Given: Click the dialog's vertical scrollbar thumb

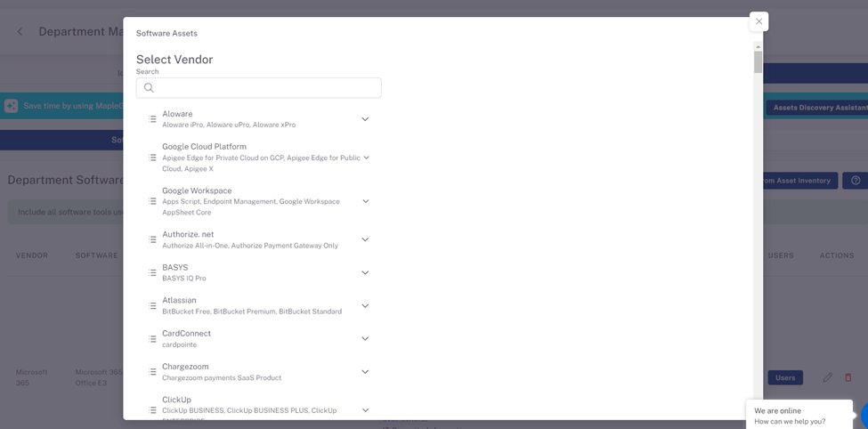Looking at the screenshot, I should click(758, 62).
